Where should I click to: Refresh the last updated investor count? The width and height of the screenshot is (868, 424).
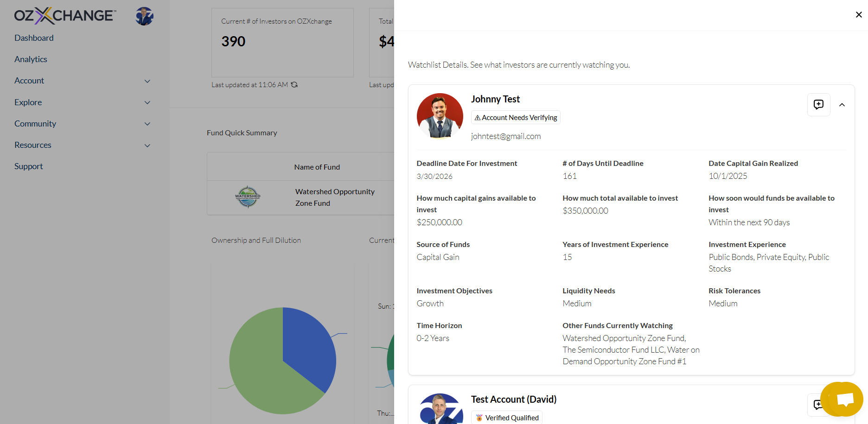pyautogui.click(x=294, y=85)
